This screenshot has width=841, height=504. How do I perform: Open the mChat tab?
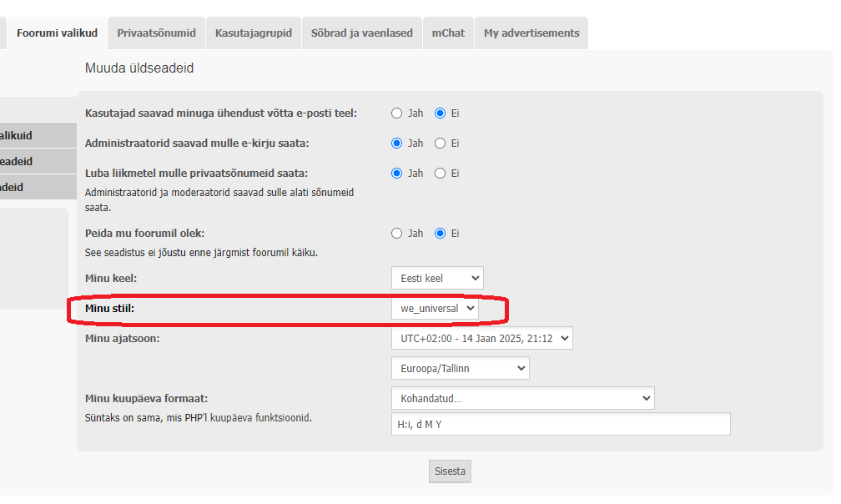[448, 33]
